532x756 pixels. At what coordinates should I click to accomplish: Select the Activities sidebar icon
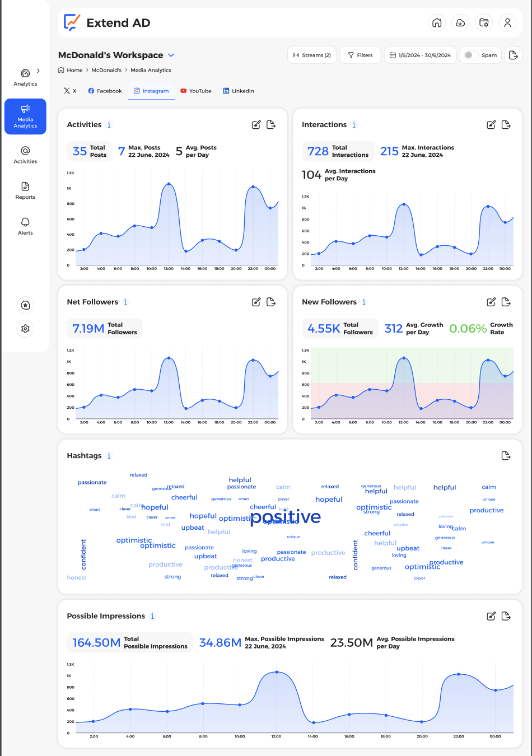pyautogui.click(x=25, y=155)
